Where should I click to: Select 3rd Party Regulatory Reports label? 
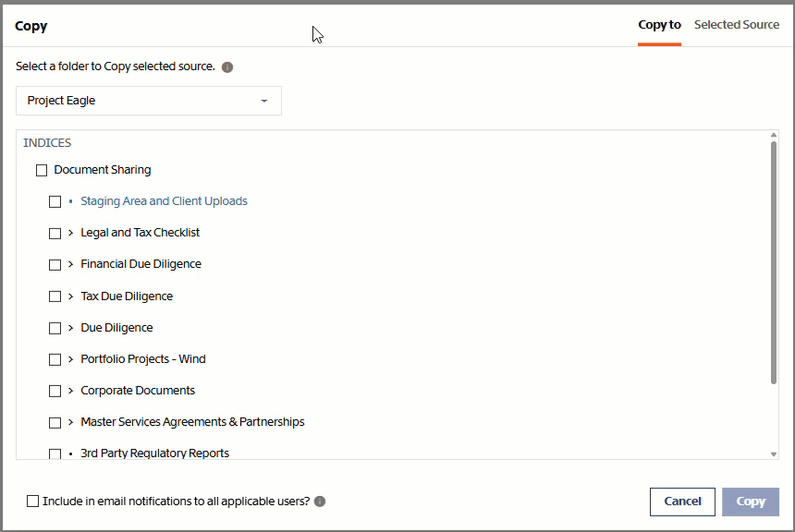154,453
